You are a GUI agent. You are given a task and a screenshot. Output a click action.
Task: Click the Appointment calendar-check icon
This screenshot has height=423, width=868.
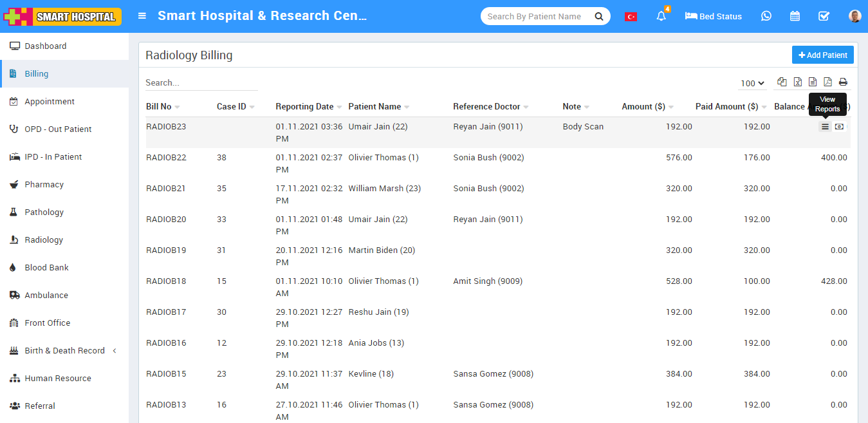14,102
